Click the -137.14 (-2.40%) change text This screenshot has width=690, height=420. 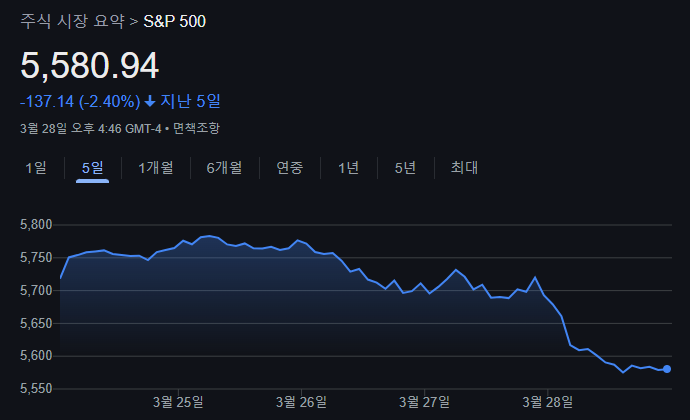(x=80, y=102)
